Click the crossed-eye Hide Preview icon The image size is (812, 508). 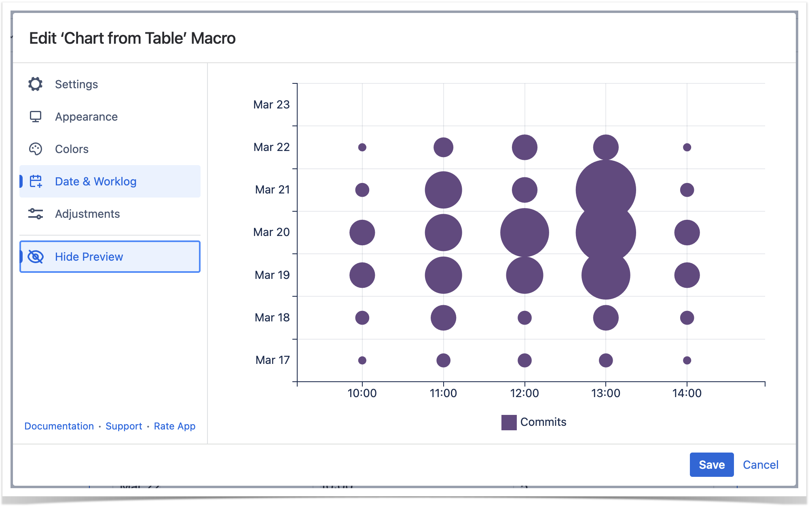point(36,257)
